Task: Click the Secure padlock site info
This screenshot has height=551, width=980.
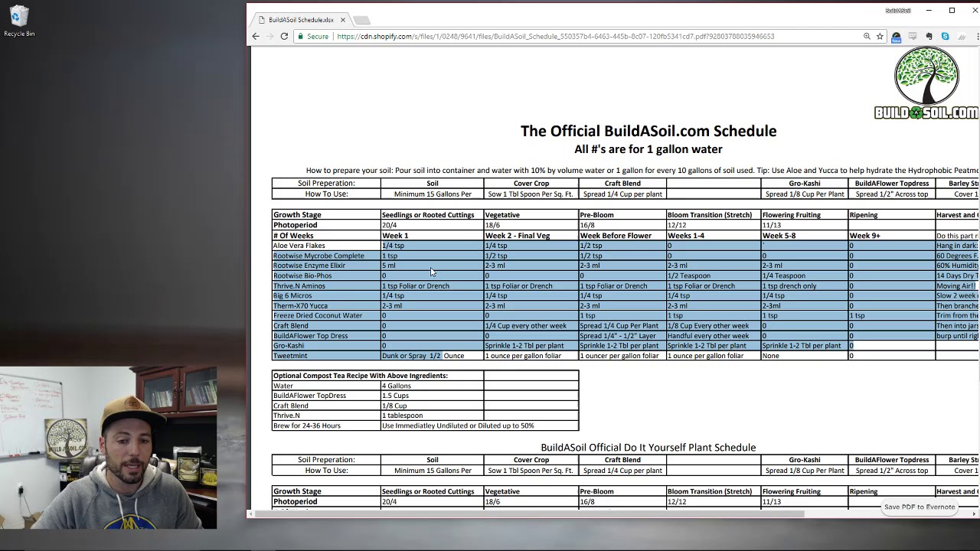Action: [x=313, y=36]
